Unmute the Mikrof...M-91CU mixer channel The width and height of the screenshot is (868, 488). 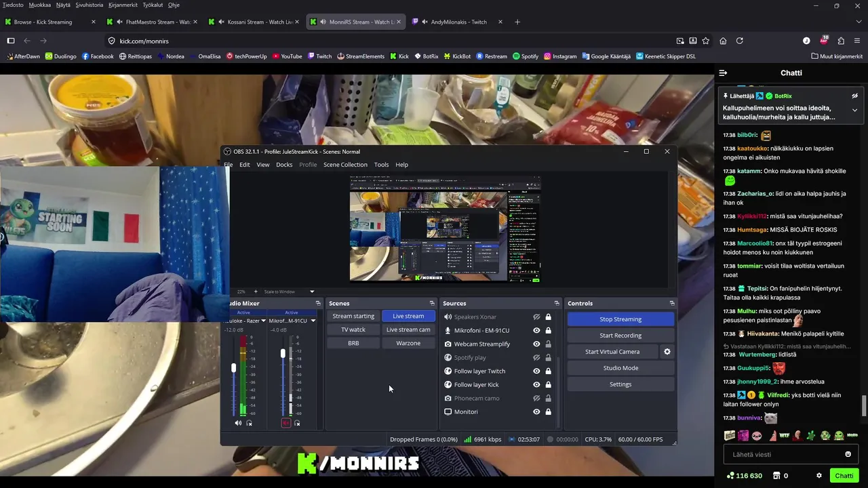(285, 423)
